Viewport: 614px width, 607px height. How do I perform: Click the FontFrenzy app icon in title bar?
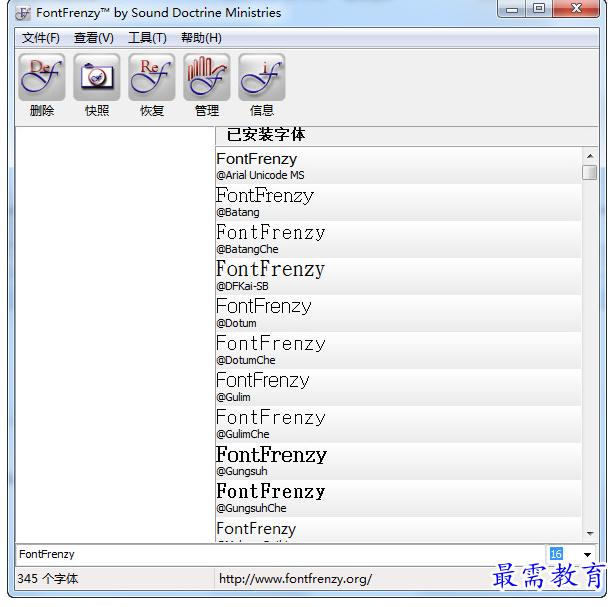click(x=23, y=13)
